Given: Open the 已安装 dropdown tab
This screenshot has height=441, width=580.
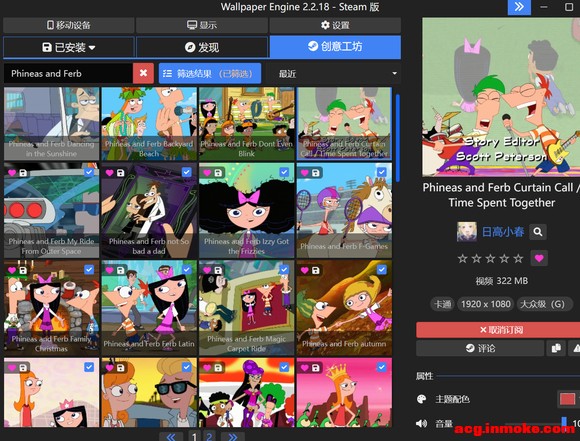Looking at the screenshot, I should [x=69, y=47].
